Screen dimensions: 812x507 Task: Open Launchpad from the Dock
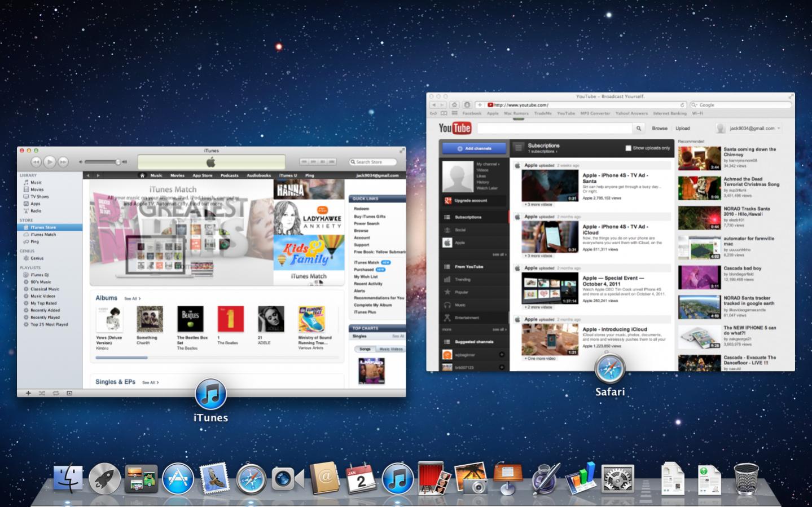click(x=104, y=478)
